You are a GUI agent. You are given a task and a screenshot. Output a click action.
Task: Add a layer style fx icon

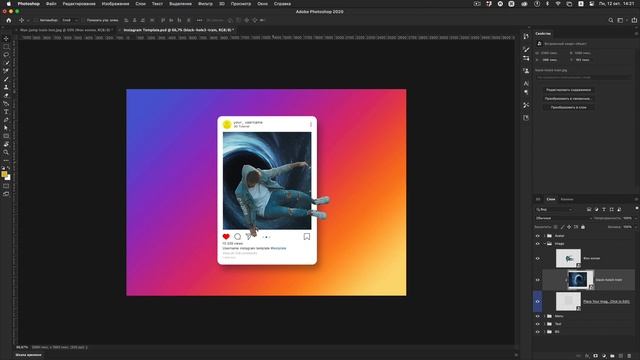587,356
